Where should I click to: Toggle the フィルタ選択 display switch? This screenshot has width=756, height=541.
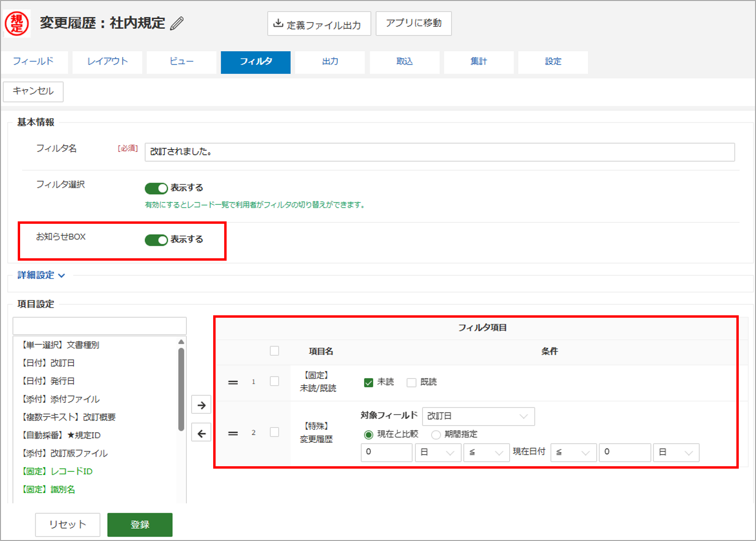(x=156, y=188)
